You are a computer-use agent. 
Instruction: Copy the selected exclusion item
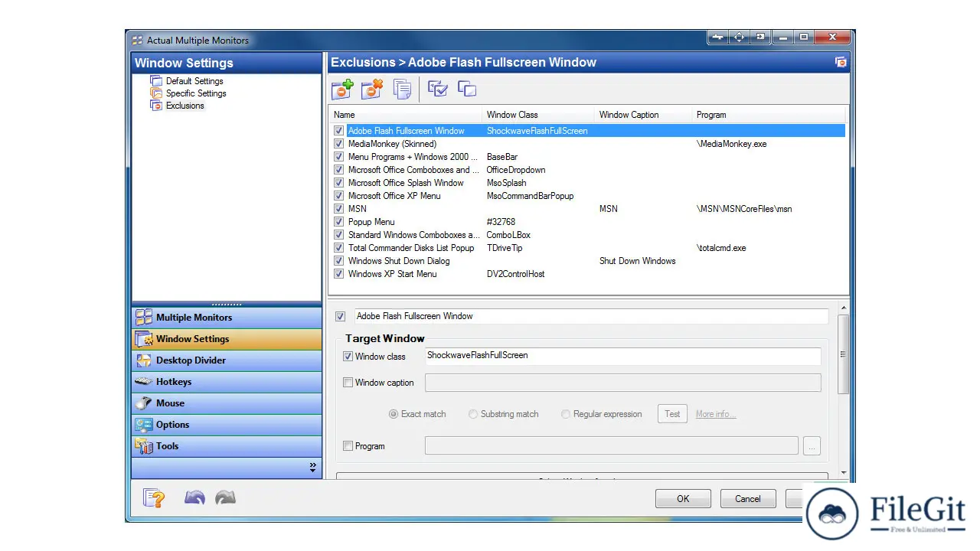point(402,89)
